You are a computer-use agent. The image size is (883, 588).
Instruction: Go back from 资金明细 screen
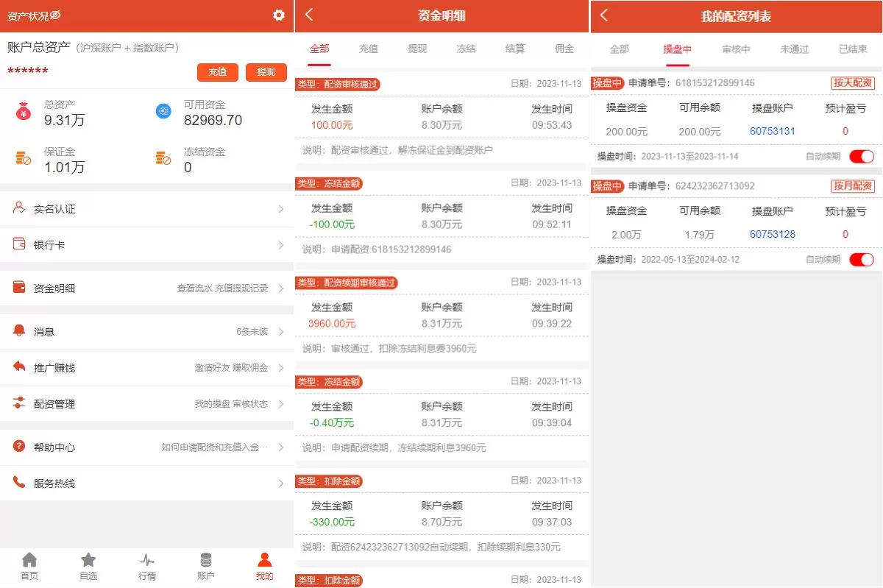click(x=309, y=15)
